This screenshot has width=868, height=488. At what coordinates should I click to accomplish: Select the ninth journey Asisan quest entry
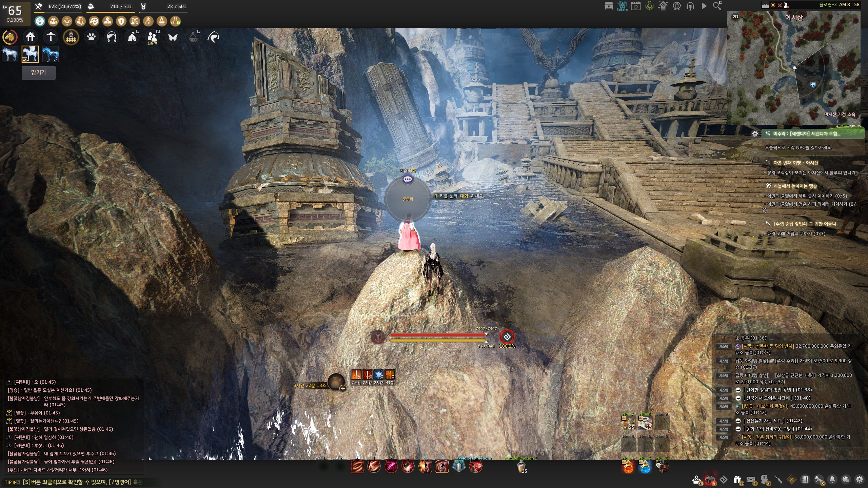pos(795,163)
